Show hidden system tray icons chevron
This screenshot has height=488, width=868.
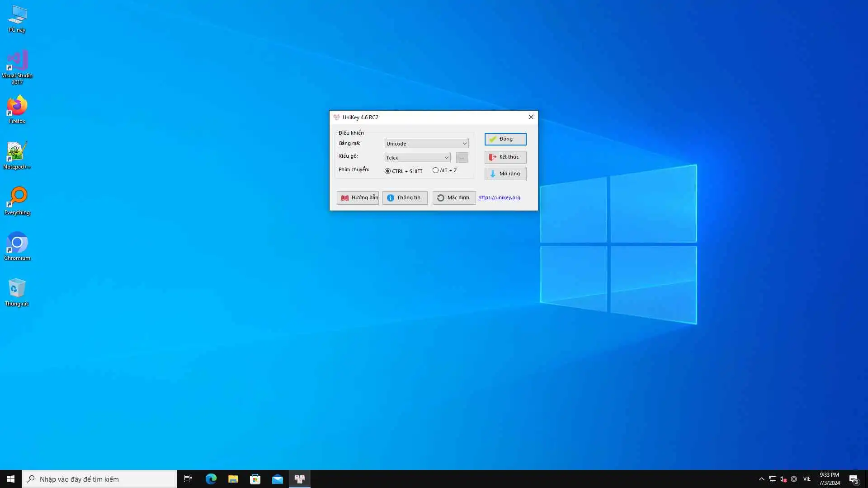(761, 479)
